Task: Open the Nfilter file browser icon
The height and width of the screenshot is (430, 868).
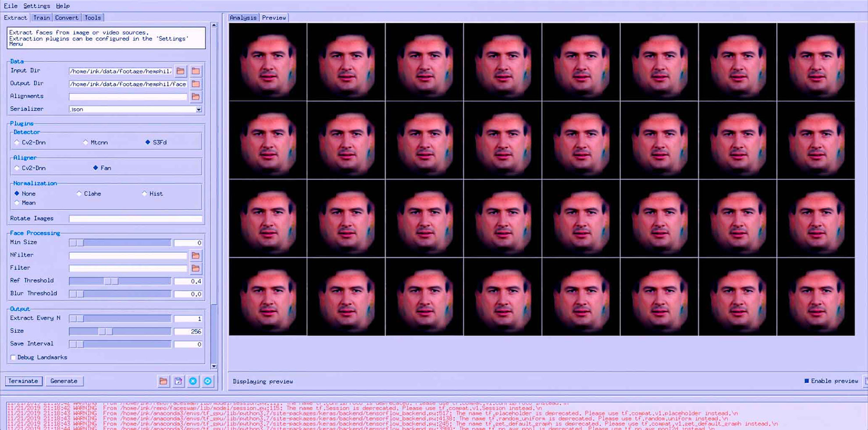Action: pyautogui.click(x=196, y=255)
